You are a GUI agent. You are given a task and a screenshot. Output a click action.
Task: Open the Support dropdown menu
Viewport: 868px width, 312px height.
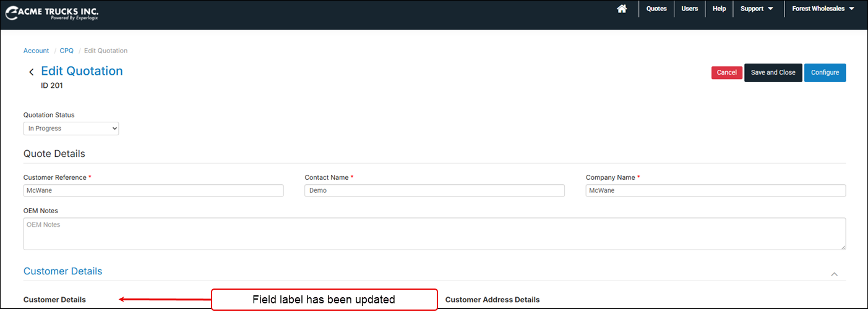click(x=757, y=9)
